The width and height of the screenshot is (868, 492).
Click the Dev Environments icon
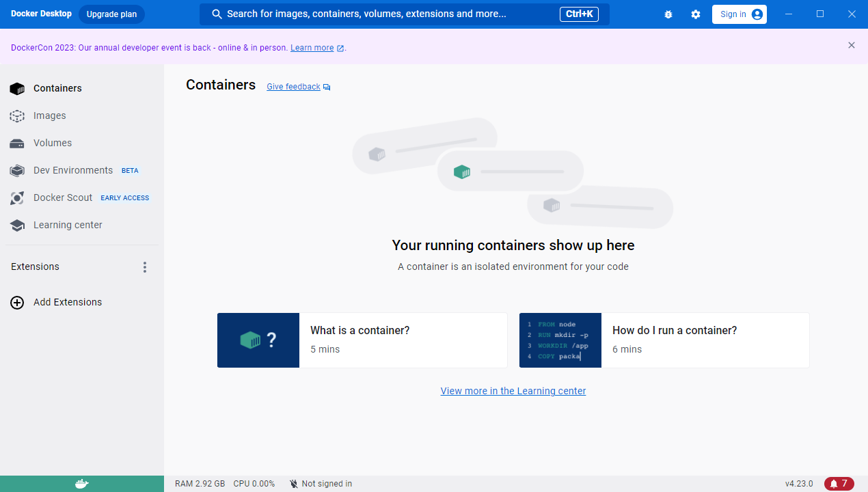tap(17, 171)
